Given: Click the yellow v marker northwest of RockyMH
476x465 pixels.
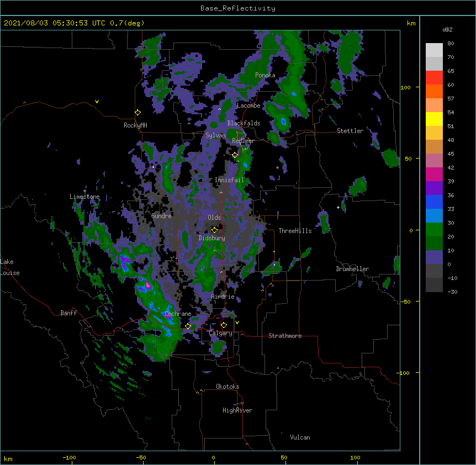Looking at the screenshot, I should click(x=97, y=102).
